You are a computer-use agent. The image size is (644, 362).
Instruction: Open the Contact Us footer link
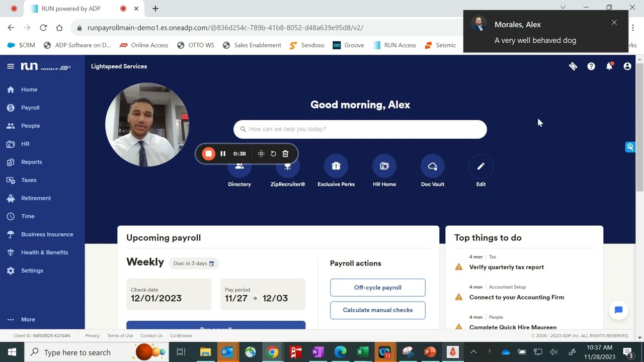click(151, 336)
